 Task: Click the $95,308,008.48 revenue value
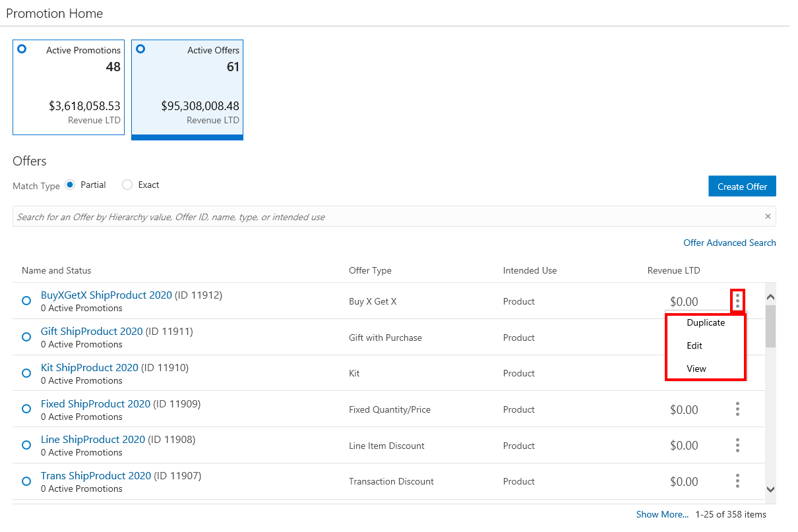200,106
